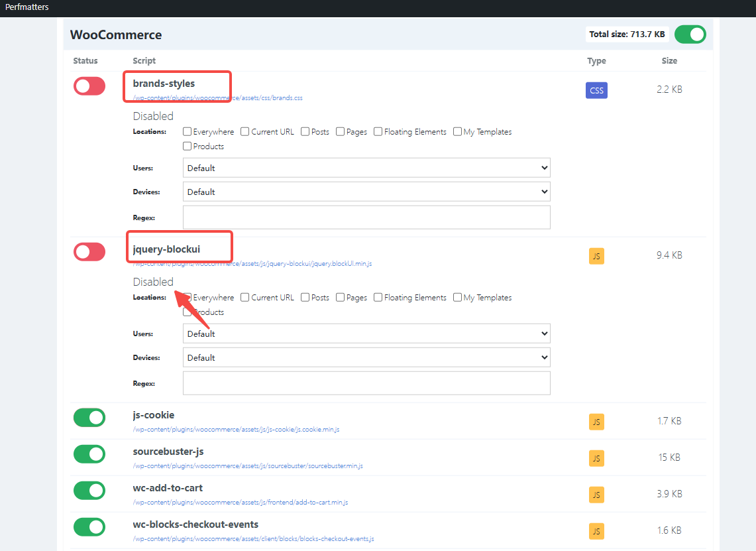Check the Products checkbox under brands-styles
756x551 pixels.
pyautogui.click(x=186, y=146)
